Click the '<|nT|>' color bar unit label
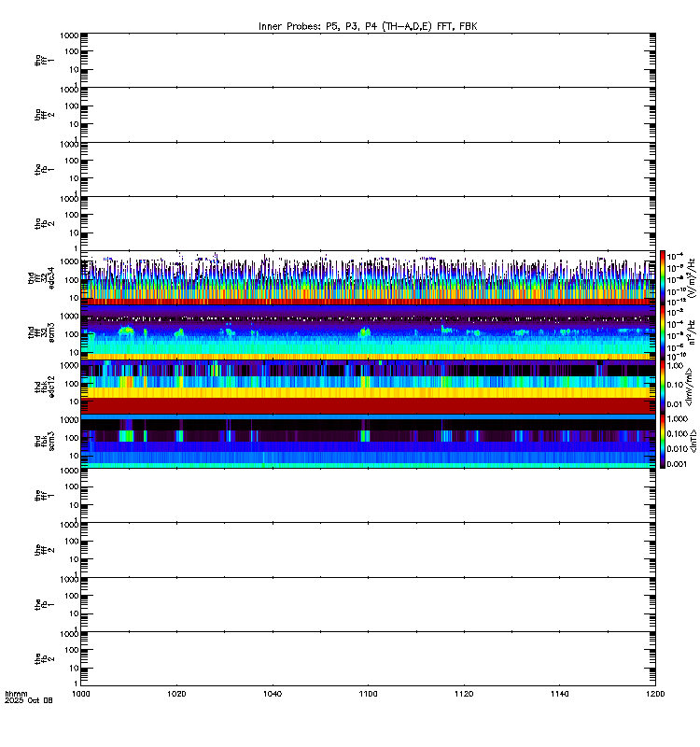Screen dimensions: 700x747 (693, 441)
